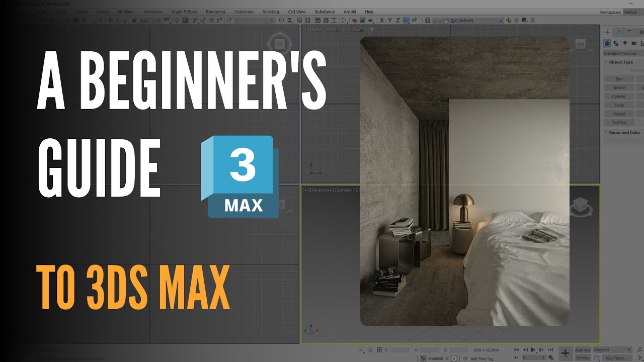Open the Animation menu
Image resolution: width=644 pixels, height=362 pixels.
click(152, 12)
